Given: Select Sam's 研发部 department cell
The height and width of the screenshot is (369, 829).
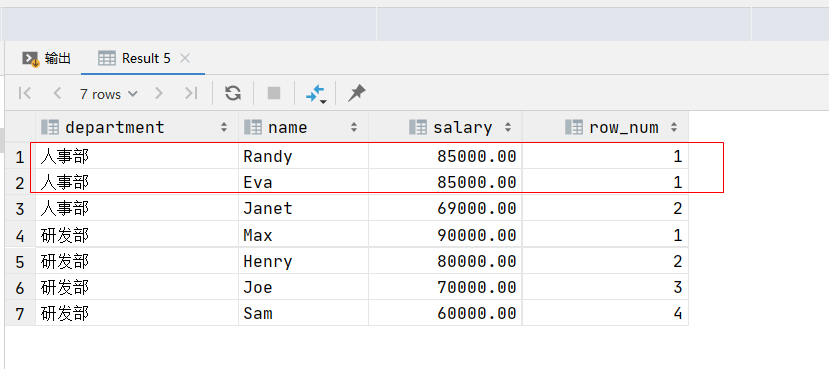Looking at the screenshot, I should tap(137, 313).
